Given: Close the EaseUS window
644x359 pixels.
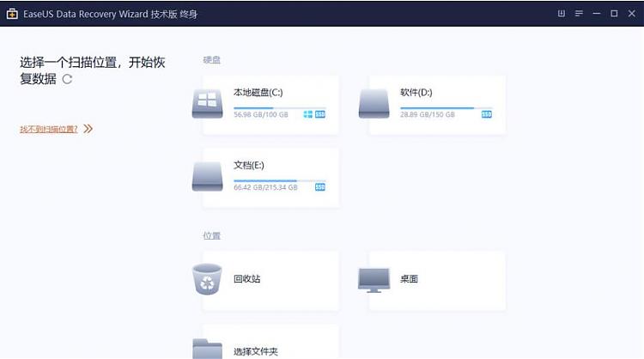Looking at the screenshot, I should [x=632, y=14].
